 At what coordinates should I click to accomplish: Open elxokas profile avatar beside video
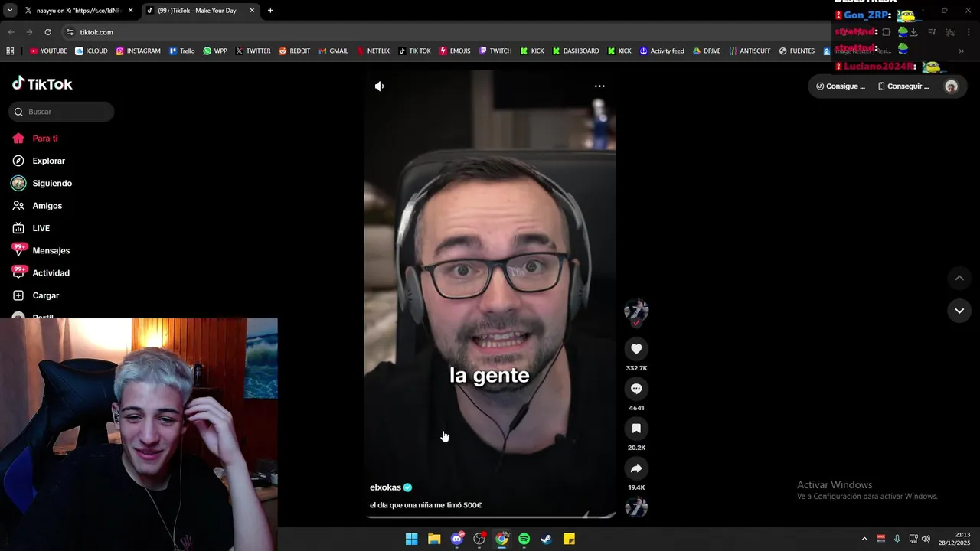(636, 311)
